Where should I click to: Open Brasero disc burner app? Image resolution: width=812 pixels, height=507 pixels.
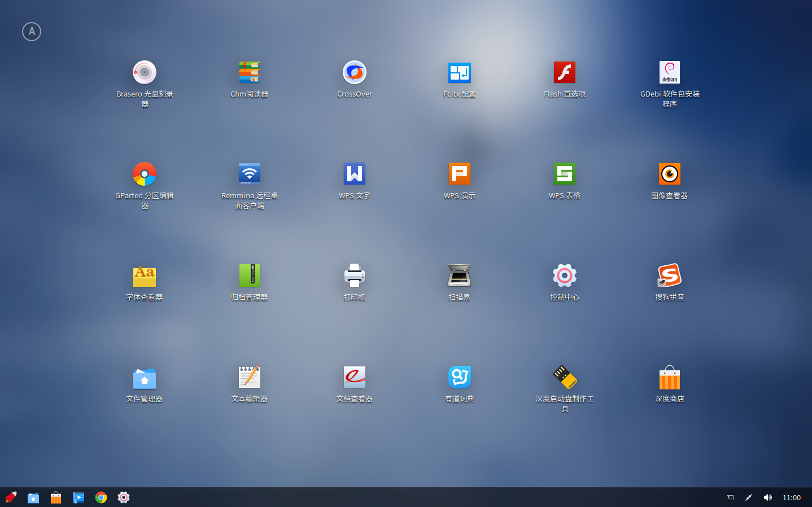(x=145, y=73)
